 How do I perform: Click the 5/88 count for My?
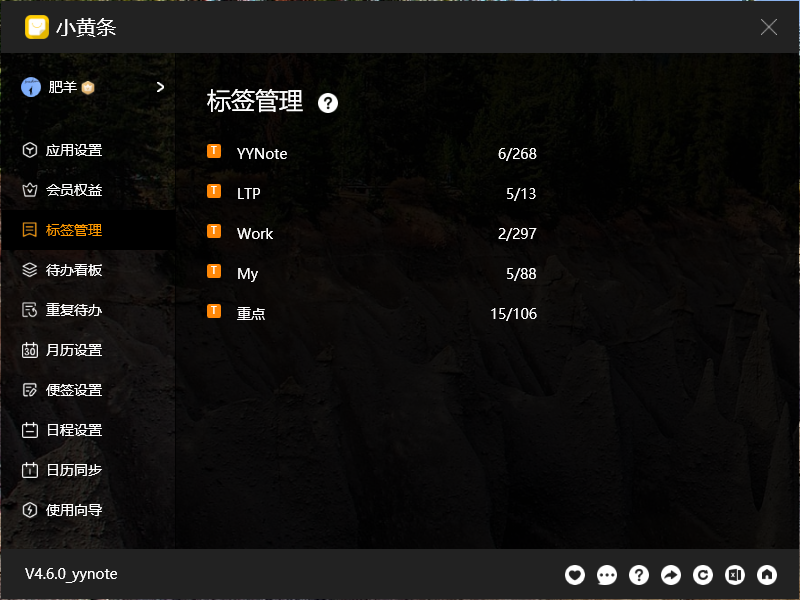521,274
